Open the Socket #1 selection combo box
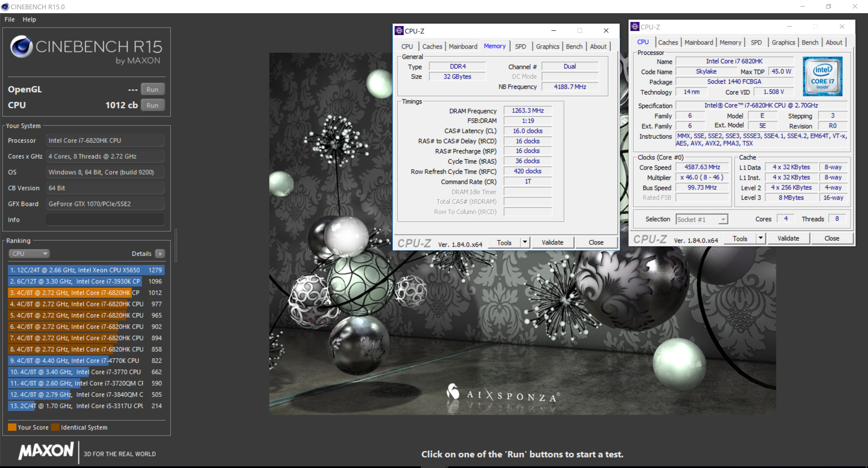 click(701, 219)
